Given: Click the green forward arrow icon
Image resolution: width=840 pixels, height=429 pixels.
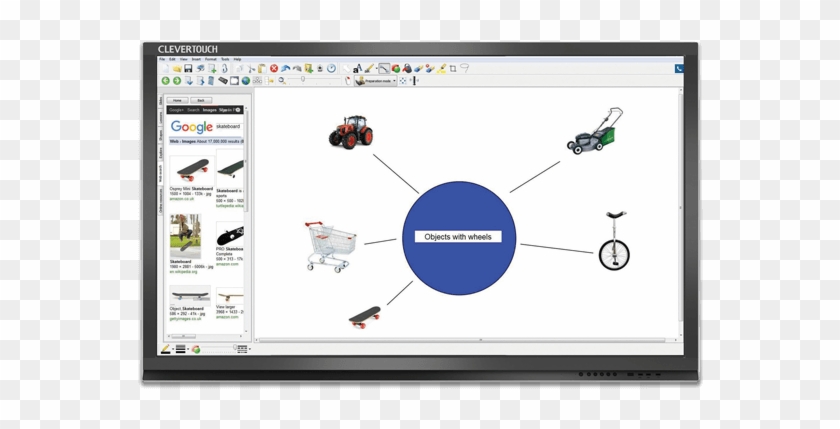Looking at the screenshot, I should (x=177, y=81).
